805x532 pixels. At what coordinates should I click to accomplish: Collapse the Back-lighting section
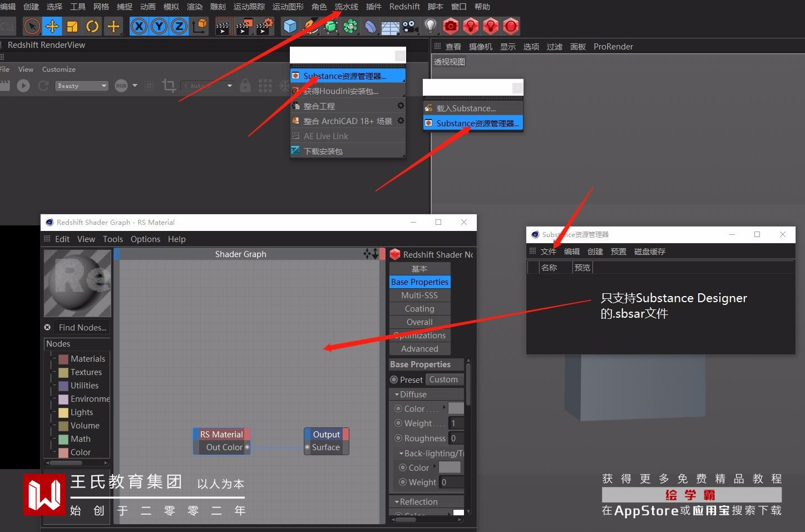(401, 454)
